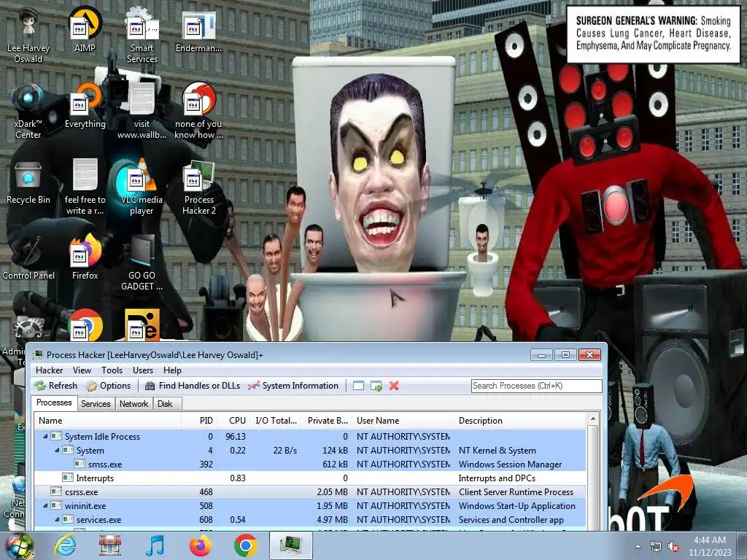Select the System Idle Process row
The image size is (747, 560).
[311, 436]
